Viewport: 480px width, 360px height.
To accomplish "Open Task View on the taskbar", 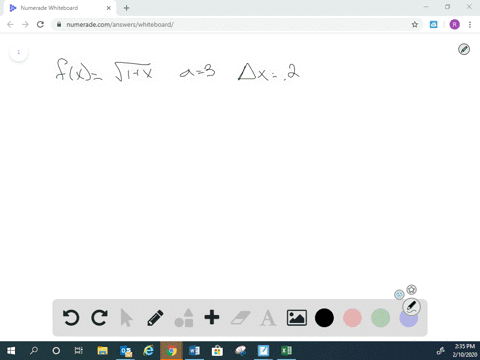I will point(79,351).
